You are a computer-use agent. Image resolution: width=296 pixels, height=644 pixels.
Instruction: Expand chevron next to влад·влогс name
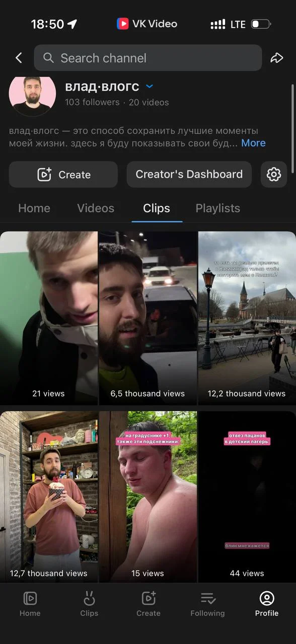150,87
